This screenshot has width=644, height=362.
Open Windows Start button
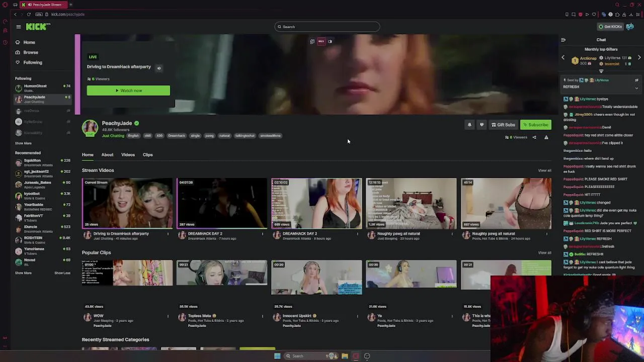pyautogui.click(x=277, y=356)
